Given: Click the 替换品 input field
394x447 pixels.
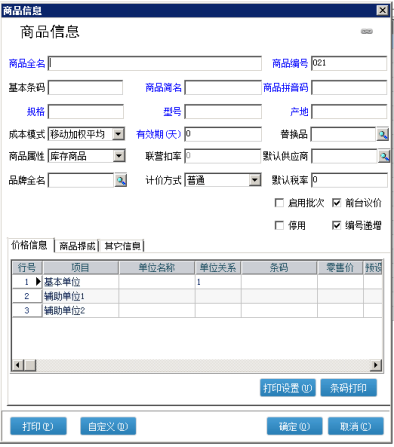Looking at the screenshot, I should pyautogui.click(x=344, y=134).
